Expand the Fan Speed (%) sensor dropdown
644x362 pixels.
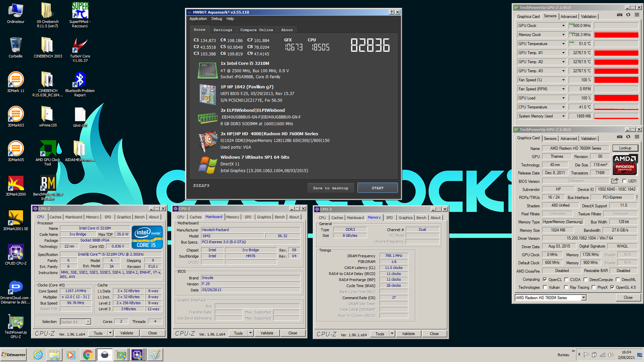pyautogui.click(x=563, y=80)
